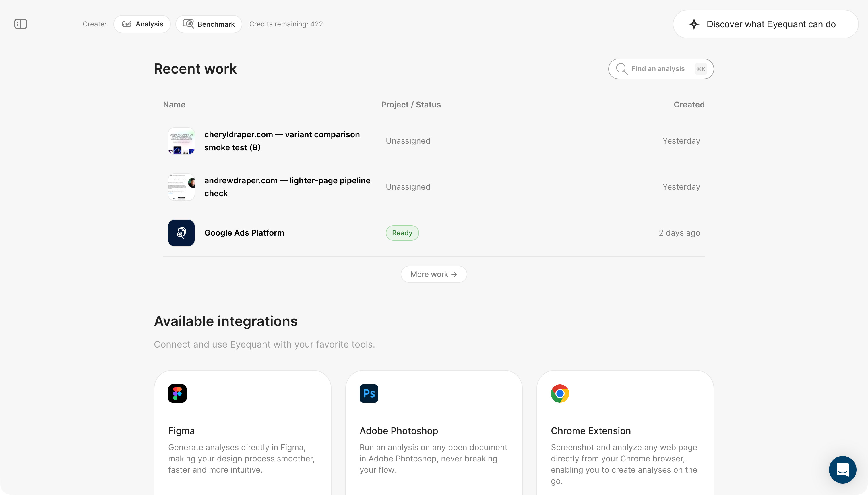Open cheryldraper.com variant comparison smoke test (B)
868x495 pixels.
point(282,141)
